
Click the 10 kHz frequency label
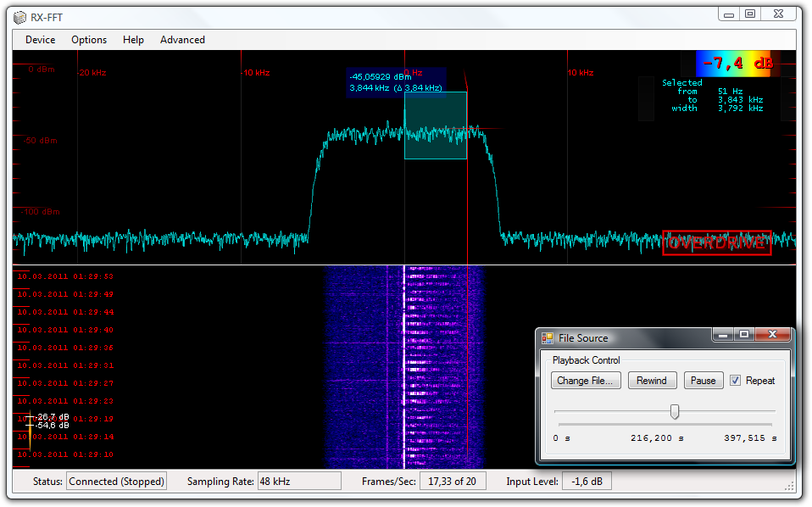[581, 73]
